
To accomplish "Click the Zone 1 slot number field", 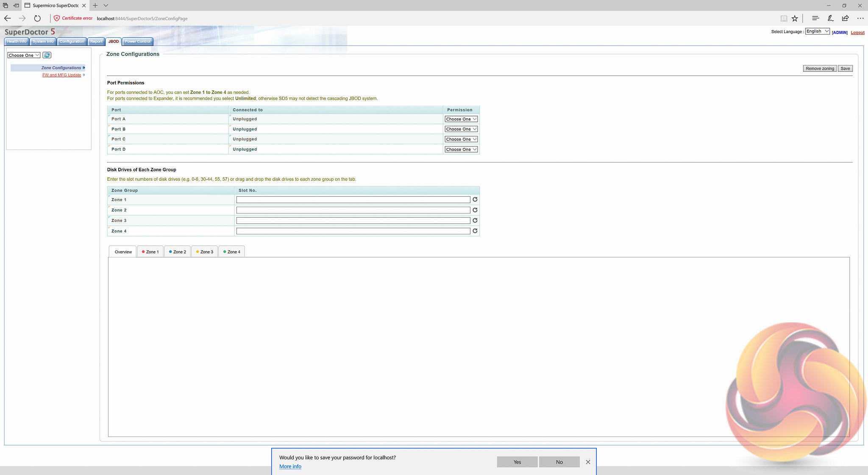I will 353,200.
